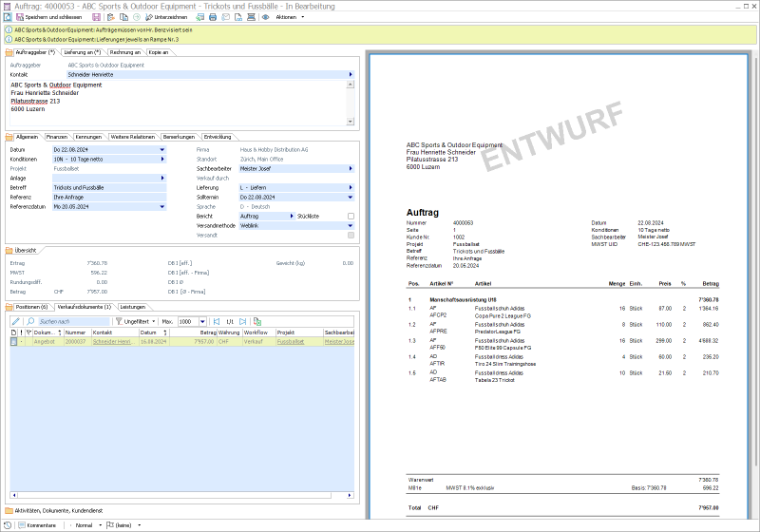Switch to the Lieferung an tab

tap(83, 52)
